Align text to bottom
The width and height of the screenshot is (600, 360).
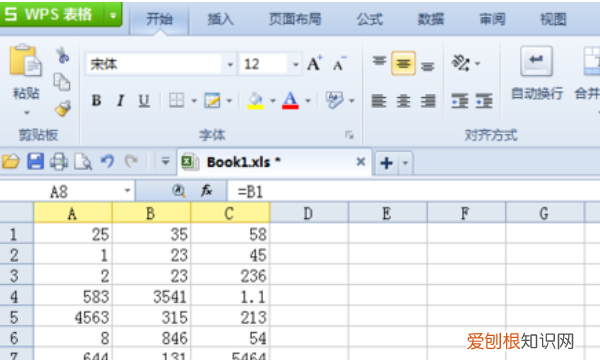[x=427, y=66]
